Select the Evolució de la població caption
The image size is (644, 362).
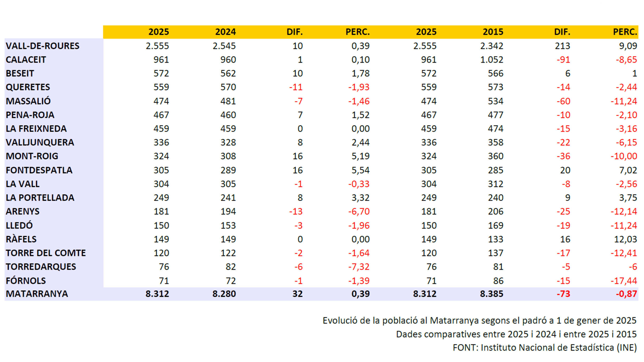point(479,321)
